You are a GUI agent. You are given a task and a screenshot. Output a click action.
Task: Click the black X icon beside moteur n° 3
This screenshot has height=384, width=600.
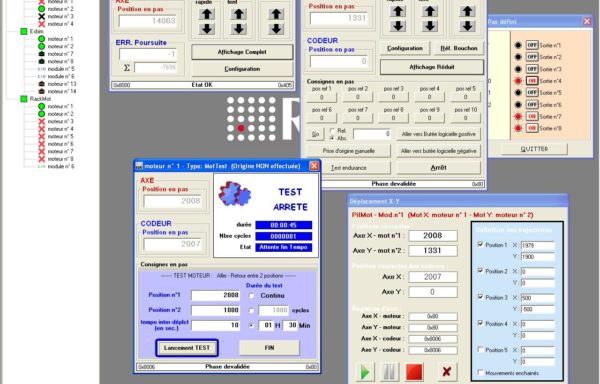click(x=41, y=16)
